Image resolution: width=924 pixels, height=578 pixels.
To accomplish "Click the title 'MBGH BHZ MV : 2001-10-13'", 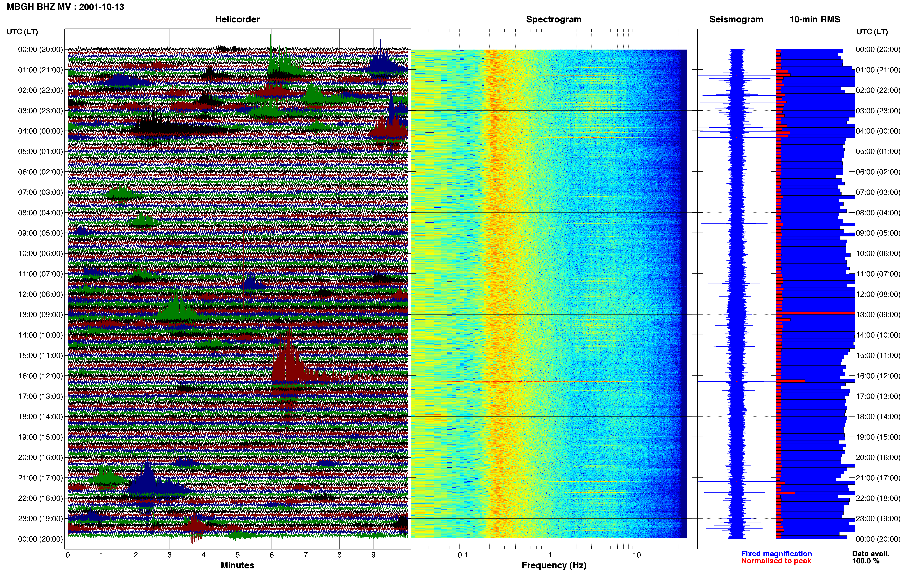I will coord(65,7).
